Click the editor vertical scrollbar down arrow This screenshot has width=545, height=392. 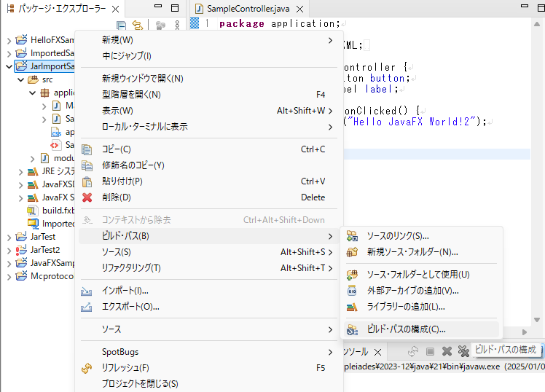click(537, 320)
